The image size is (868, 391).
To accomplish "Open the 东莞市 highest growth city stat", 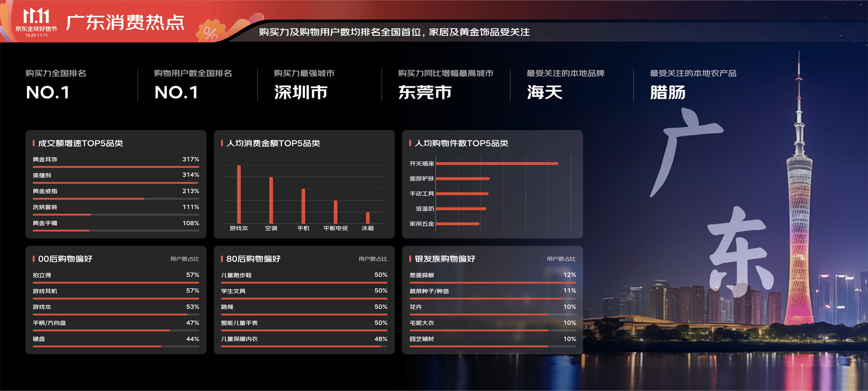I will pos(425,92).
